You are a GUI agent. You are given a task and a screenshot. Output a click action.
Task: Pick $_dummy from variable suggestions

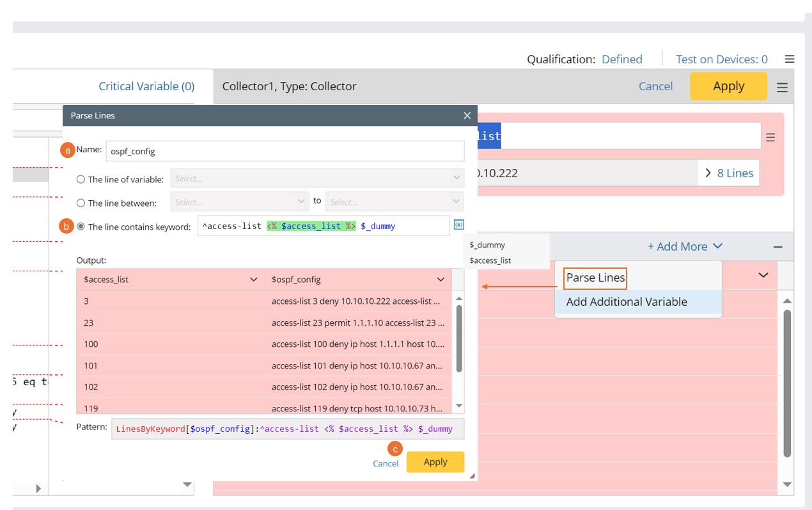[487, 245]
